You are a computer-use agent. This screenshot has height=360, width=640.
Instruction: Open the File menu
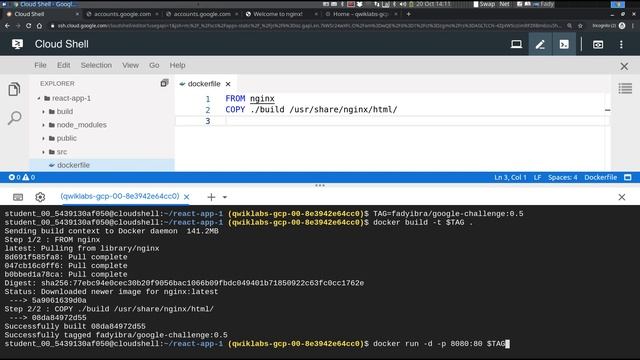[40, 65]
